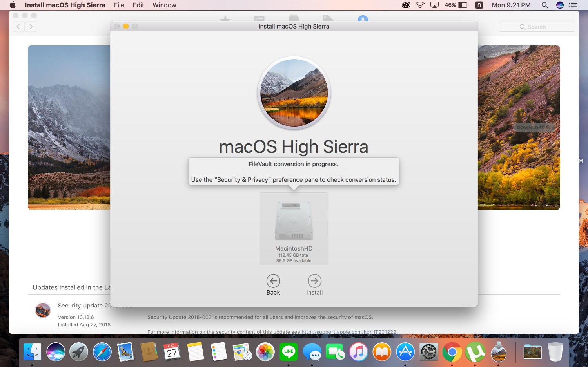Open Safari from the Dock
This screenshot has width=588, height=367.
click(x=102, y=352)
